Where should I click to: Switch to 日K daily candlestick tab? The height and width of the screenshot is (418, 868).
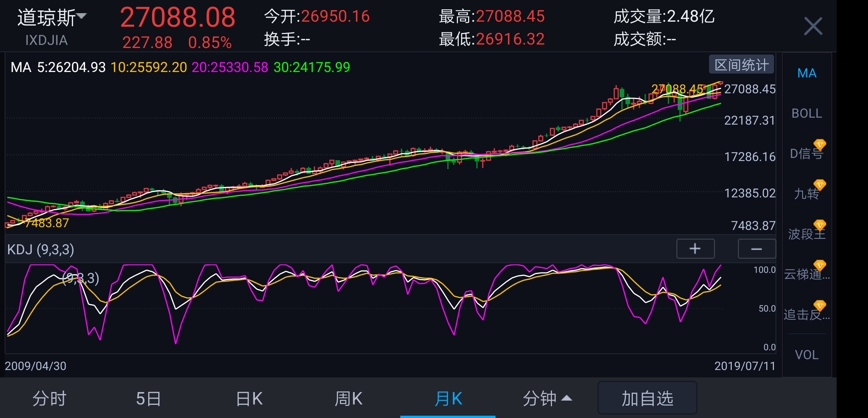(249, 398)
